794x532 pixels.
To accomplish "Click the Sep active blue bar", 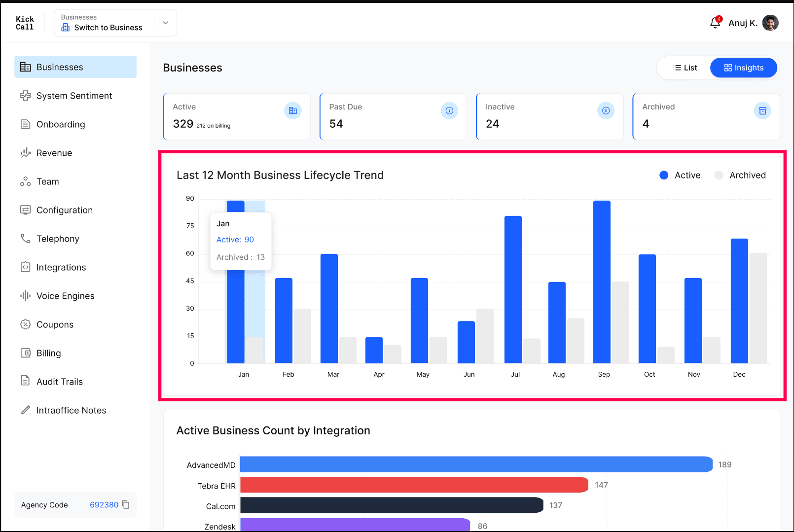I will tap(602, 282).
